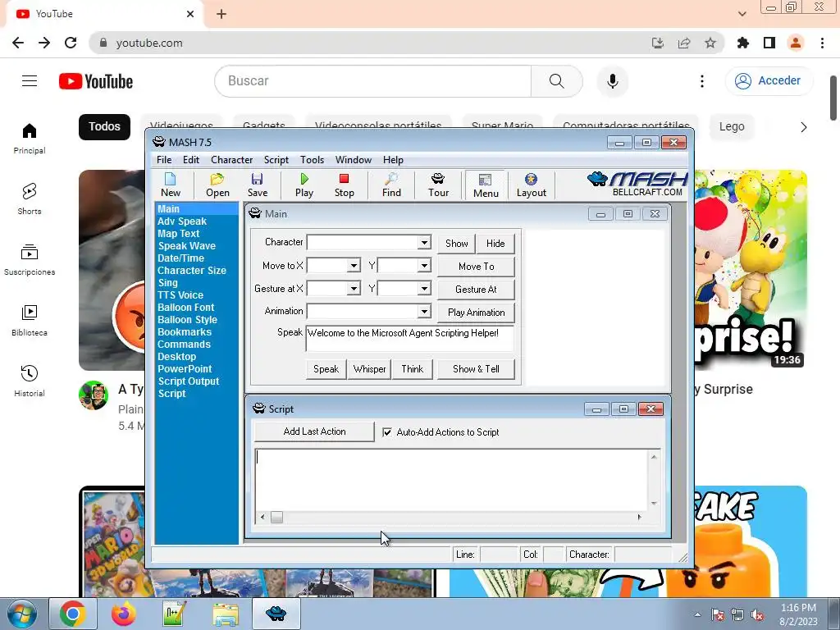Click the MASH Bellcraft.com logo
The height and width of the screenshot is (630, 840).
[637, 184]
